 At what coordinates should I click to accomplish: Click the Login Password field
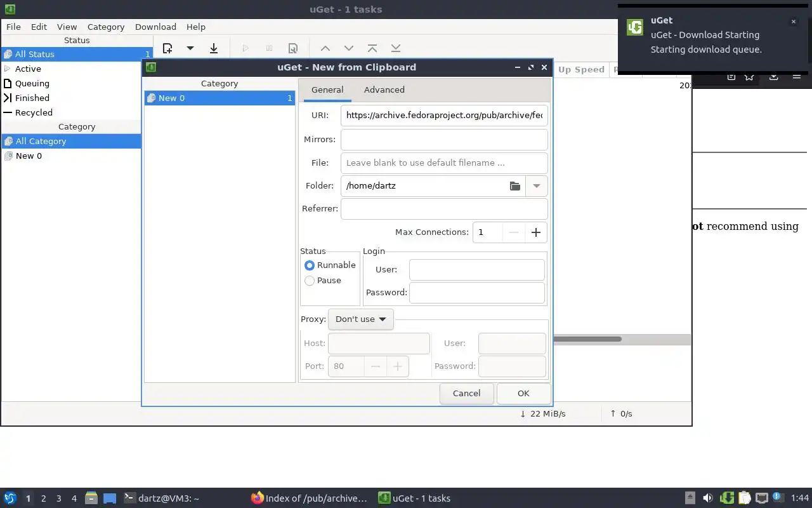point(477,293)
